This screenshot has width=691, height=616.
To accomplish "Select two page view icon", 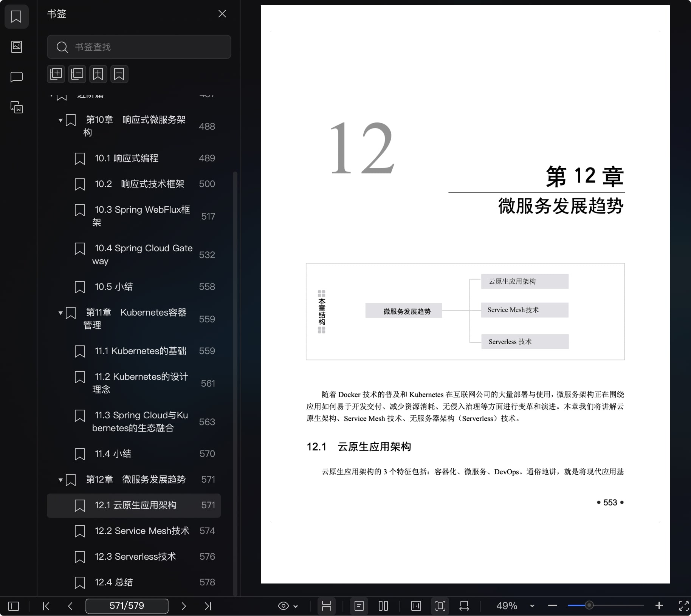I will coord(383,606).
